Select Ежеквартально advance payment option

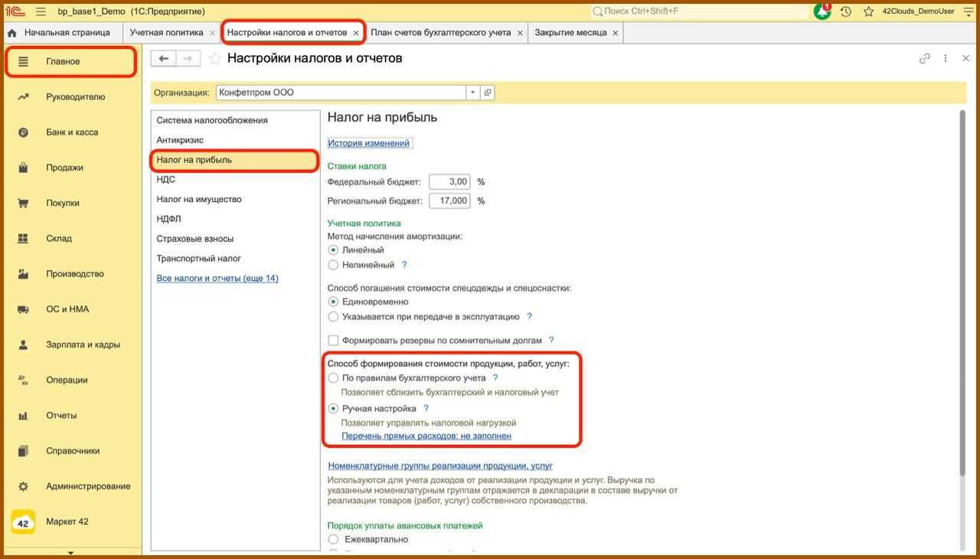[333, 539]
